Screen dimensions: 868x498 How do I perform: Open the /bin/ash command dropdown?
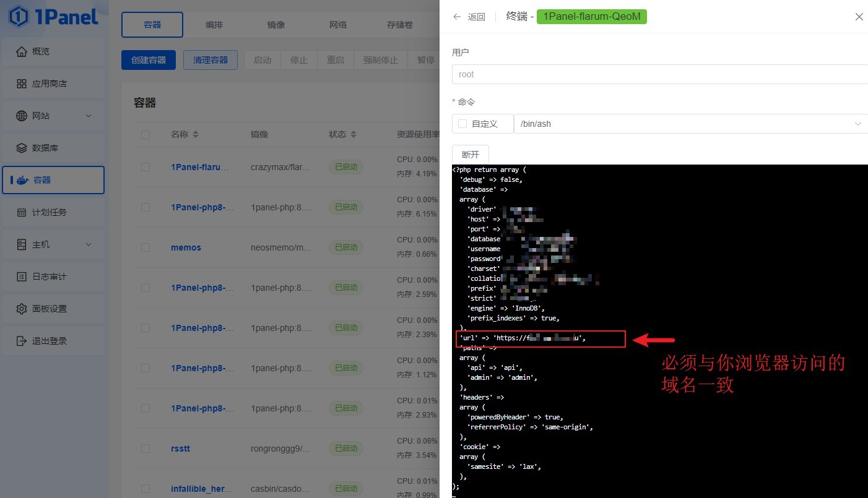coord(691,124)
